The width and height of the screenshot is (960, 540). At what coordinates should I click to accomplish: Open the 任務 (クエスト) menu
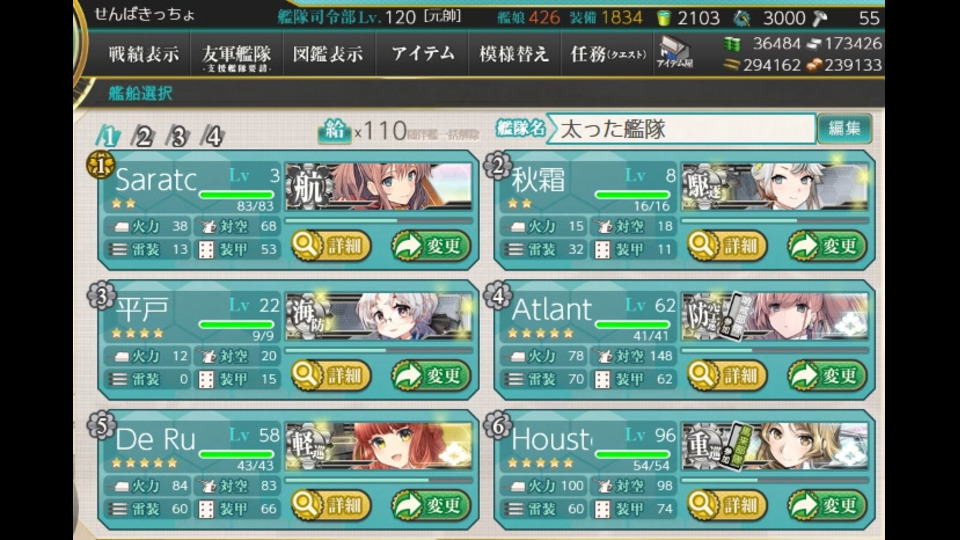click(607, 54)
